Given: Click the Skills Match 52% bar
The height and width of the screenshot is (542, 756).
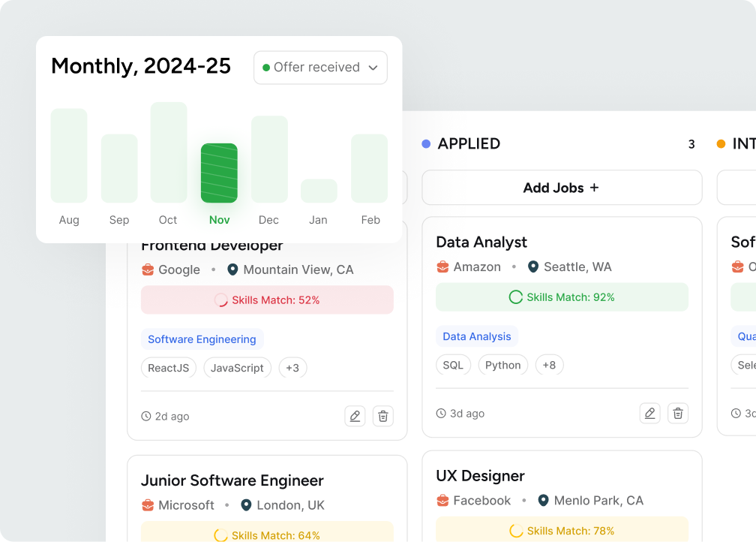Looking at the screenshot, I should pyautogui.click(x=267, y=300).
